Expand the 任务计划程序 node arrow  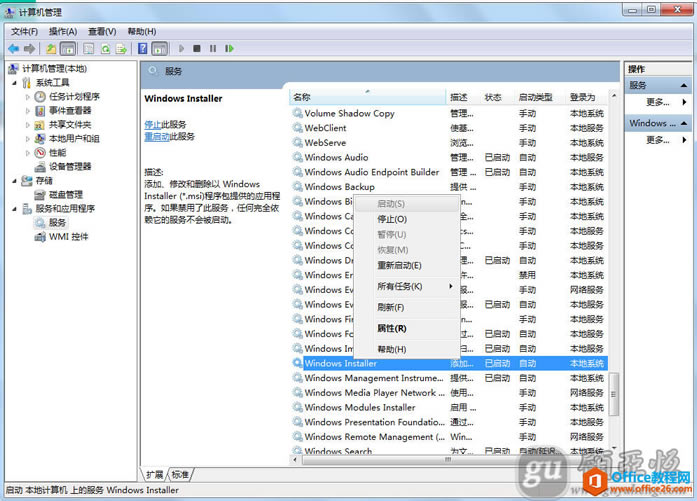click(x=28, y=96)
